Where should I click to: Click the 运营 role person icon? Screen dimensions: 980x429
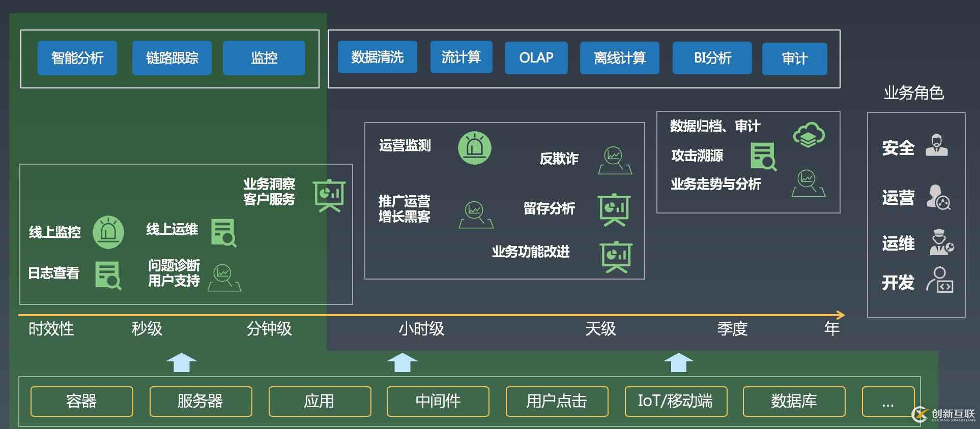click(938, 197)
